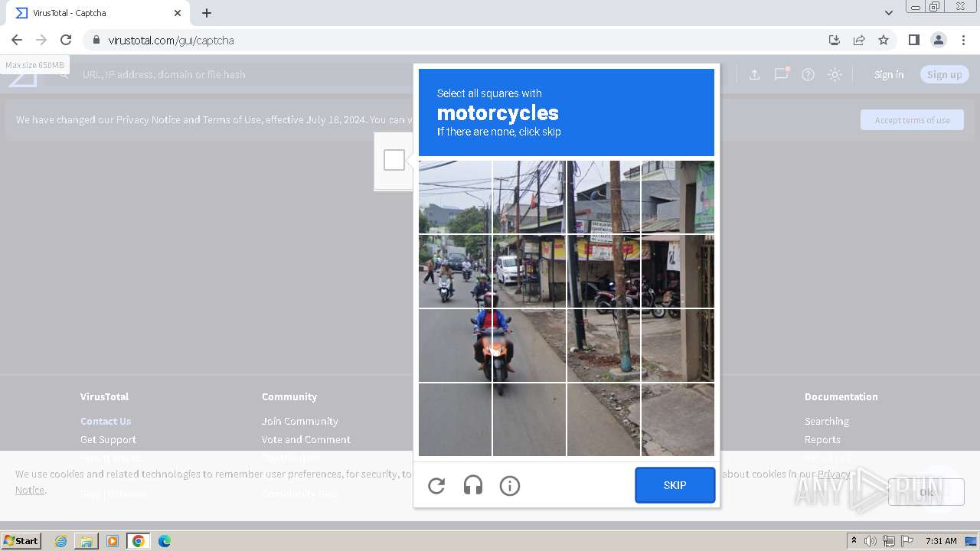
Task: Open the Windows Start menu
Action: 21,540
